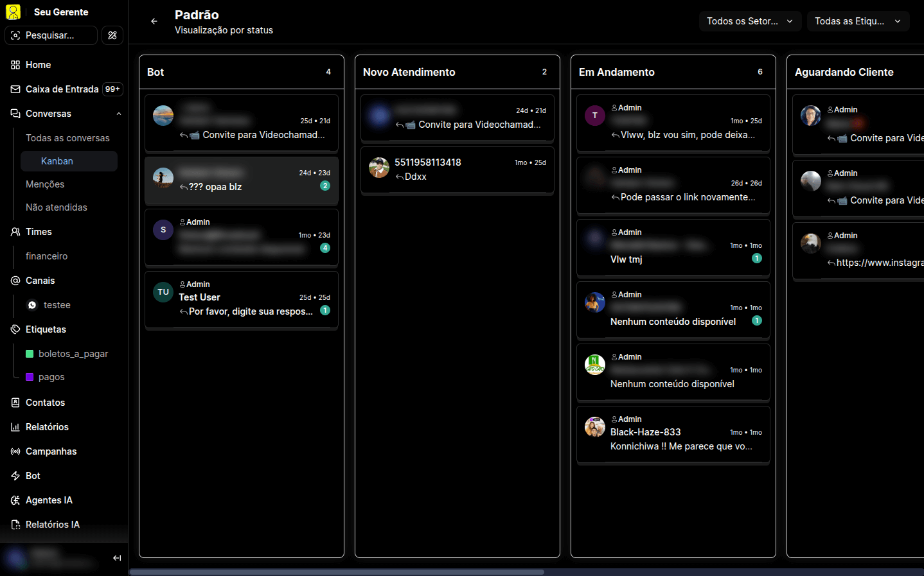Open Relatórios via bar chart icon

pos(14,427)
